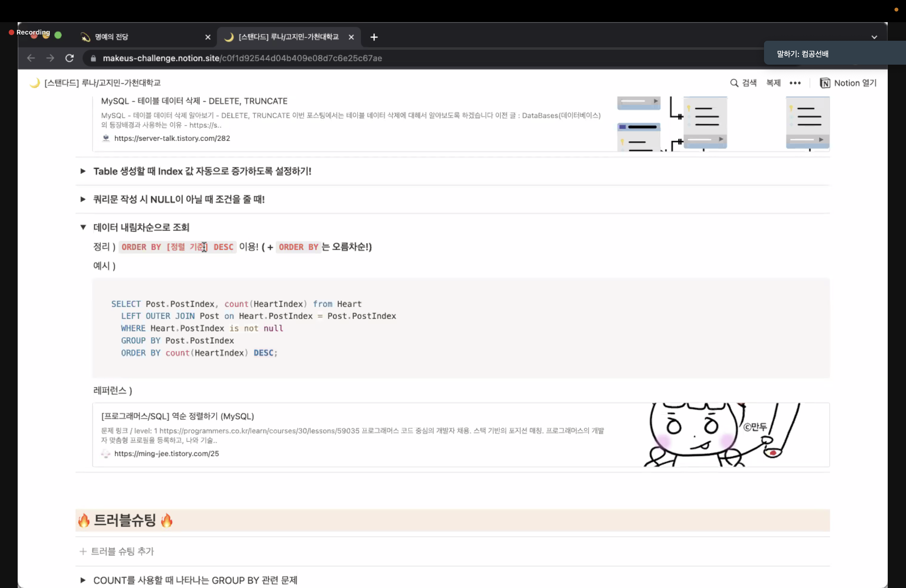This screenshot has width=906, height=588.
Task: Click the 만두 cartoon bookmark thumbnail
Action: coord(722,435)
